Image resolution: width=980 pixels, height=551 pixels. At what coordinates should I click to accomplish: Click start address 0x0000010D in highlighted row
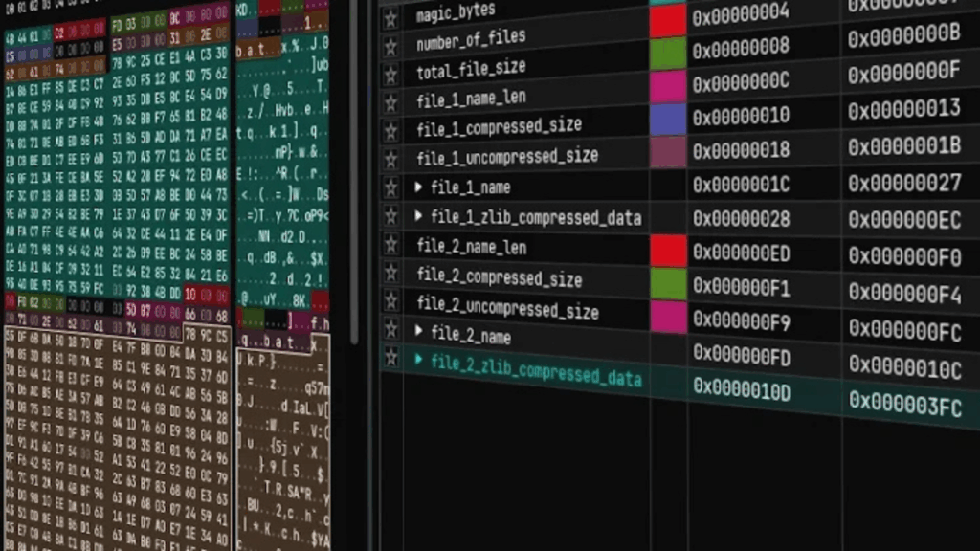[742, 389]
